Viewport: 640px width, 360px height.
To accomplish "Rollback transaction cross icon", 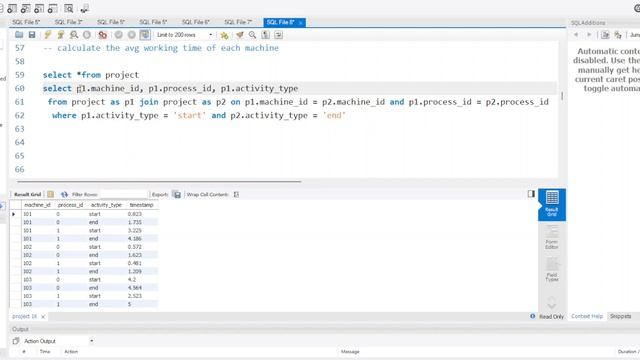I will tap(131, 35).
